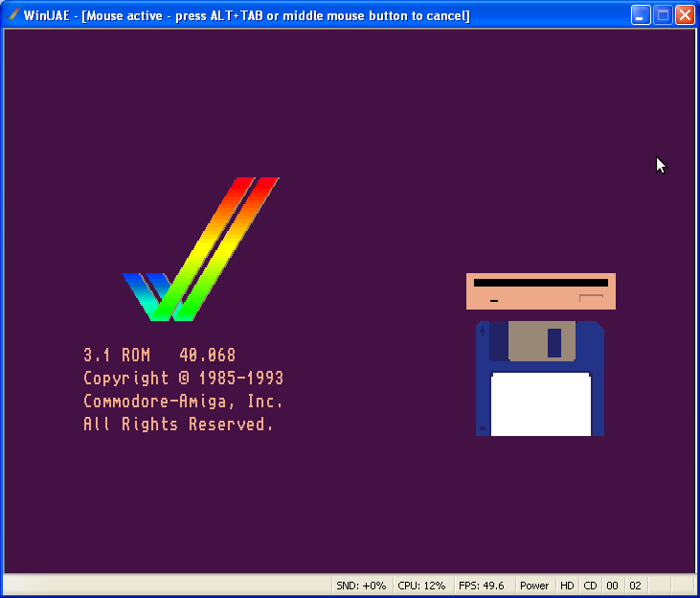Click the floppy drive 02 track indicator
This screenshot has height=598, width=700.
coord(635,586)
